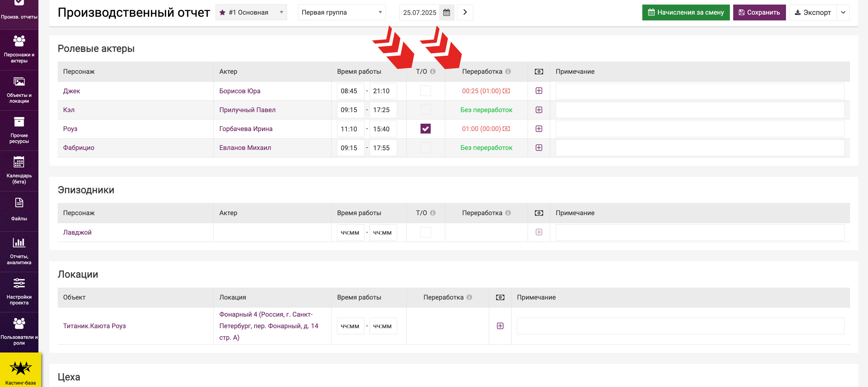Toggle Т/О checkbox for Фабрицио
Screen dimensions: 868x387
[425, 147]
